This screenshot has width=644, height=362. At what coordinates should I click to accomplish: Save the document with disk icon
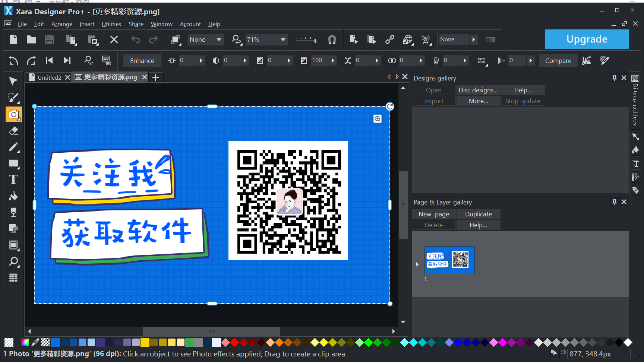tap(49, 39)
